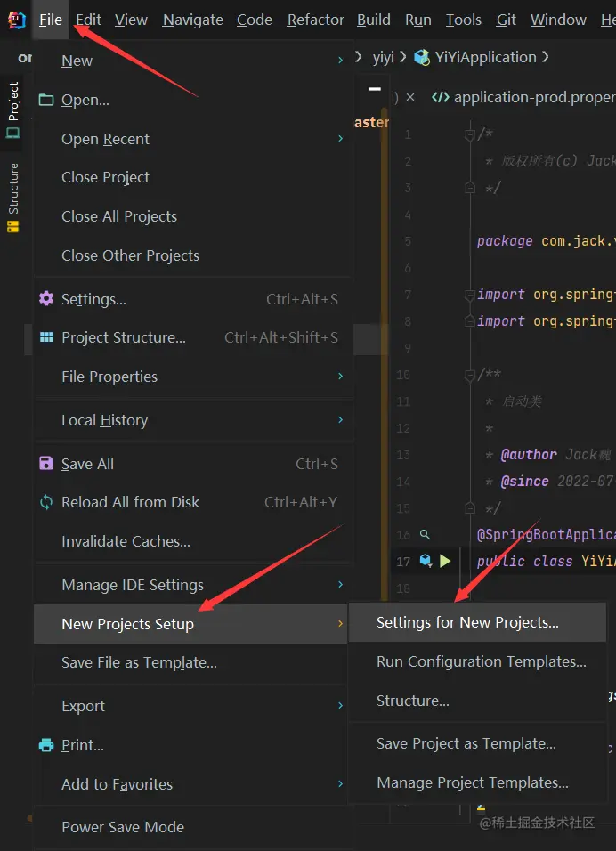616x851 pixels.
Task: Choose Save Project as Template...
Action: point(478,743)
